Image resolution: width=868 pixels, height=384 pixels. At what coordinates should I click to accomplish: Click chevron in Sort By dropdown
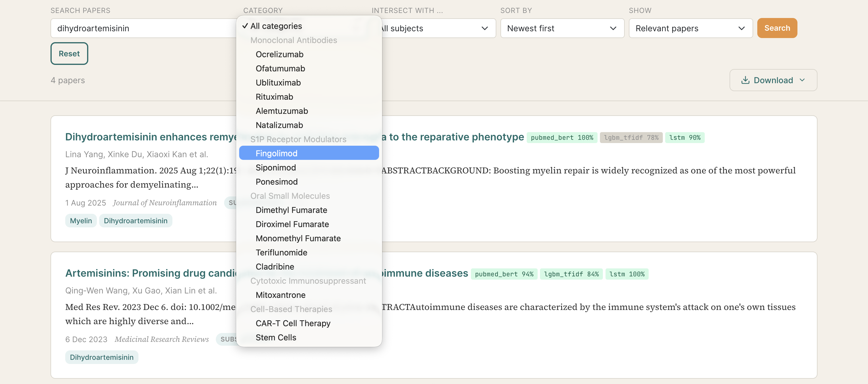[x=613, y=28]
